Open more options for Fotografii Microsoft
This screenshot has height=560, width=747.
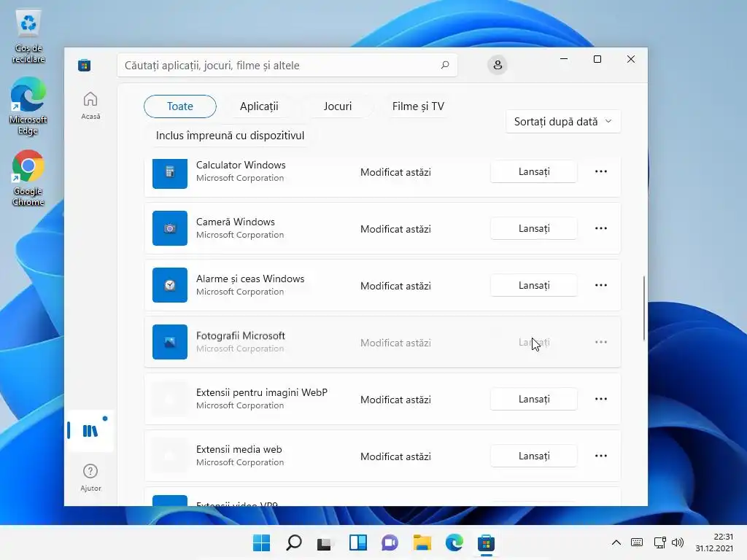click(601, 342)
